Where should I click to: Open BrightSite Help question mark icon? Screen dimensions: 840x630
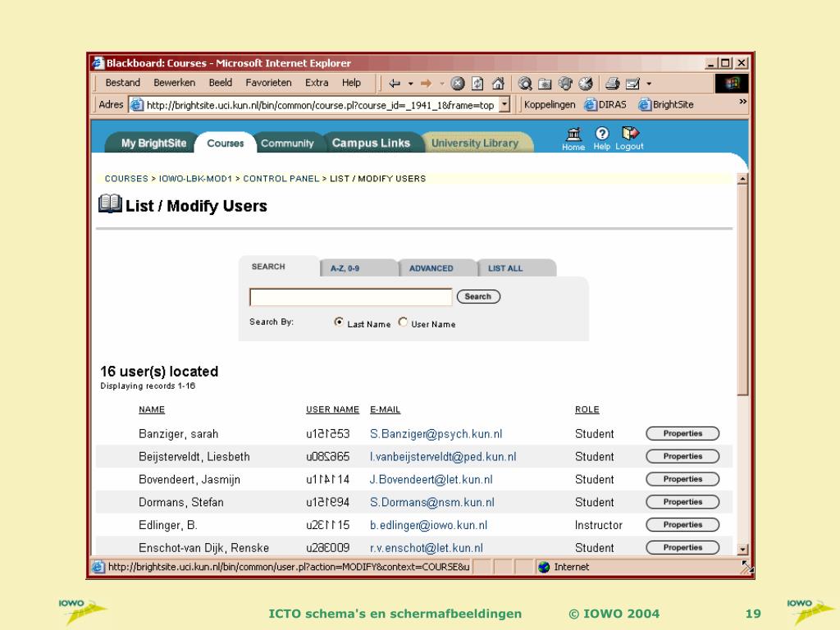click(x=601, y=134)
